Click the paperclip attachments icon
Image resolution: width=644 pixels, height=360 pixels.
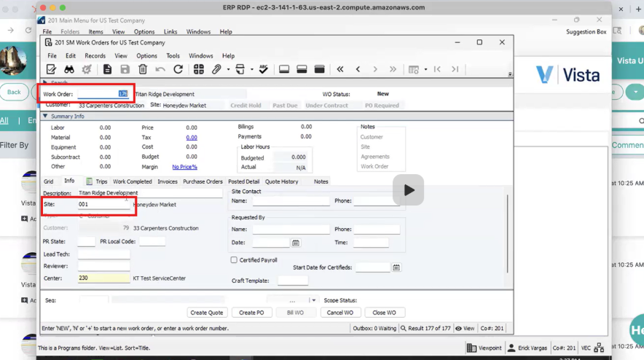point(216,69)
